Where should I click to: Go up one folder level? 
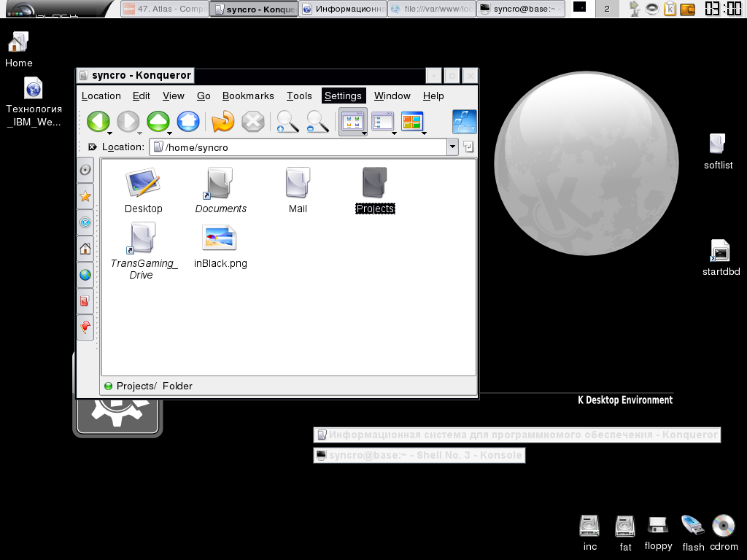coord(158,122)
